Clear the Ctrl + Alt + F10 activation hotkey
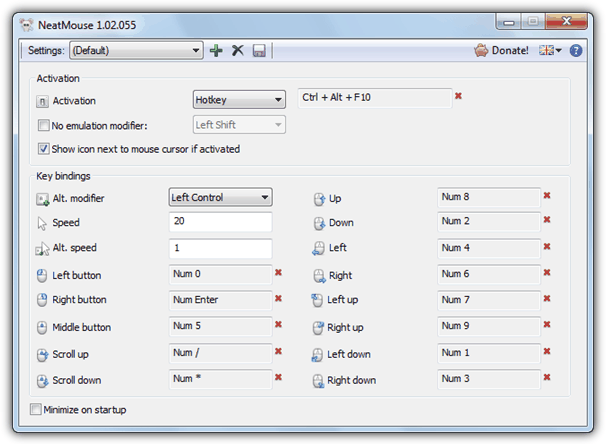Viewport: 606px width, 444px height. click(x=458, y=96)
